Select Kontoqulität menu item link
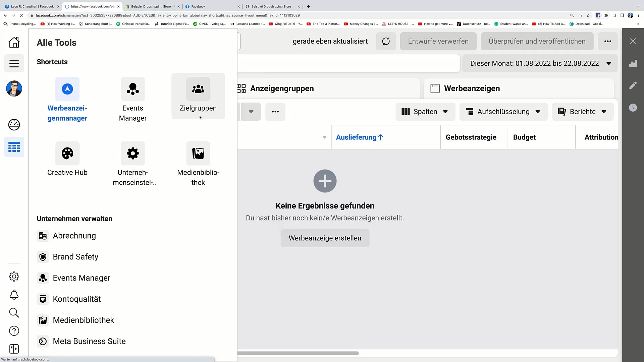644x362 pixels. pyautogui.click(x=77, y=299)
